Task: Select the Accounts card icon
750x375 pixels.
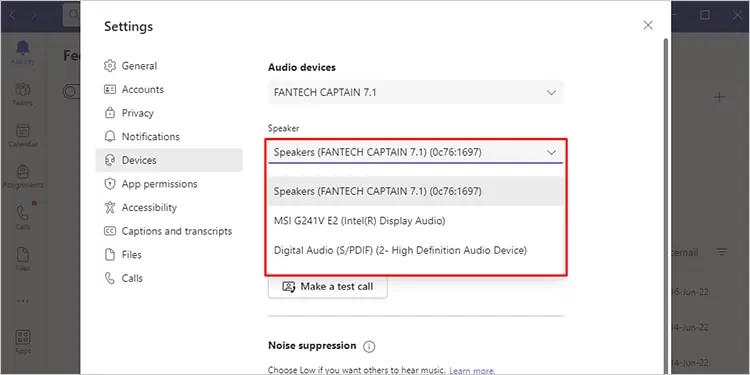Action: pyautogui.click(x=110, y=89)
